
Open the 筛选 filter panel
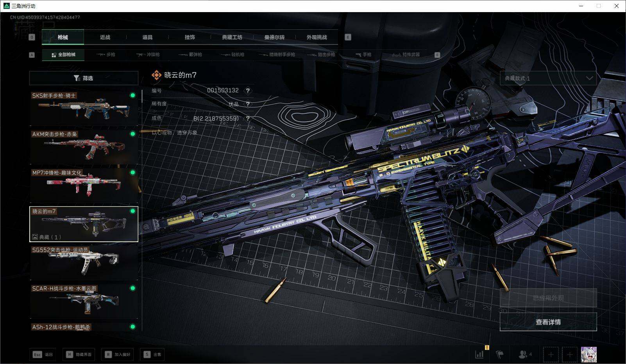coord(84,78)
